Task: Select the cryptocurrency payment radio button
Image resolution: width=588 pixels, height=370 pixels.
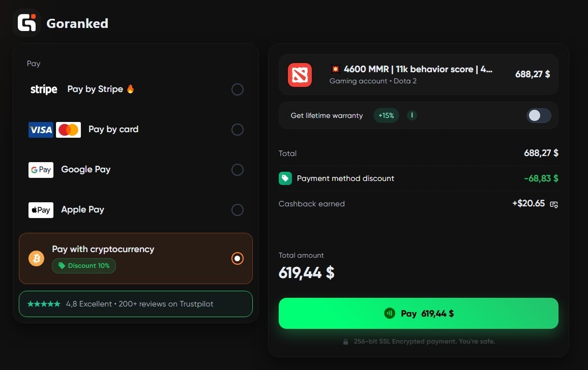Action: coord(237,258)
